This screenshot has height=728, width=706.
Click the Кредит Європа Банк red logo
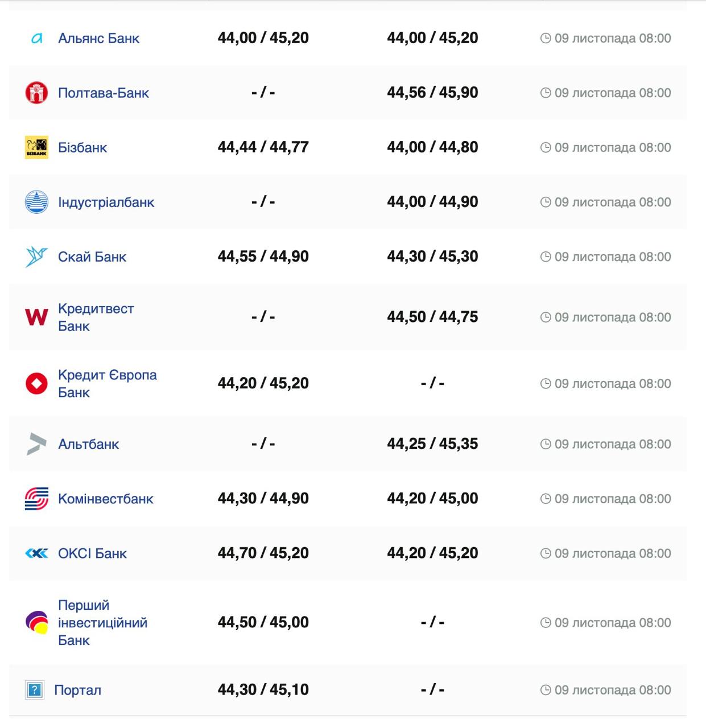[36, 383]
